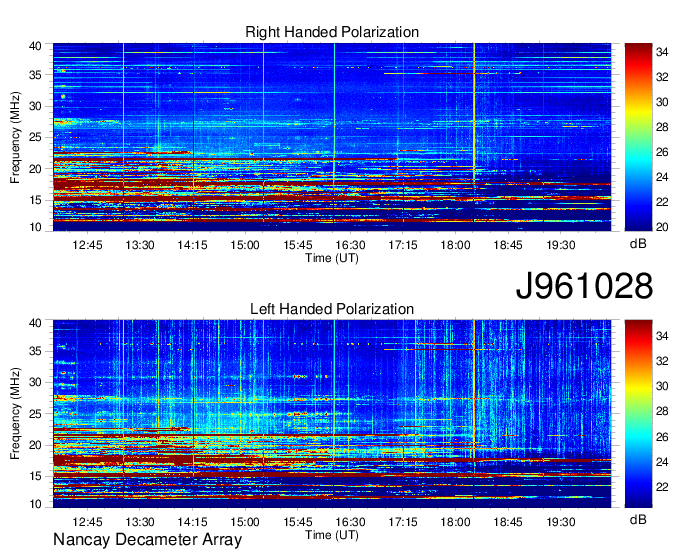This screenshot has width=680, height=552.
Task: Click the 18:00 tick on upper time axis
Action: pyautogui.click(x=455, y=245)
